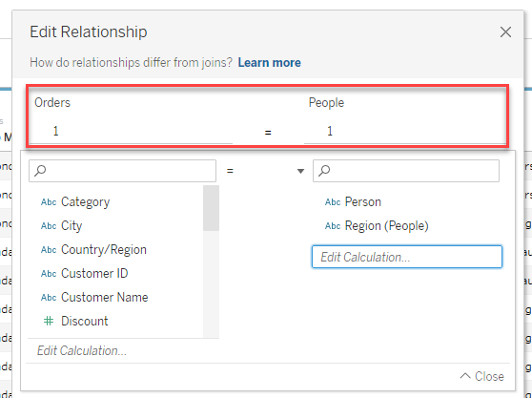Open the Orders relationship field showing 1
The width and height of the screenshot is (532, 398).
pyautogui.click(x=131, y=131)
